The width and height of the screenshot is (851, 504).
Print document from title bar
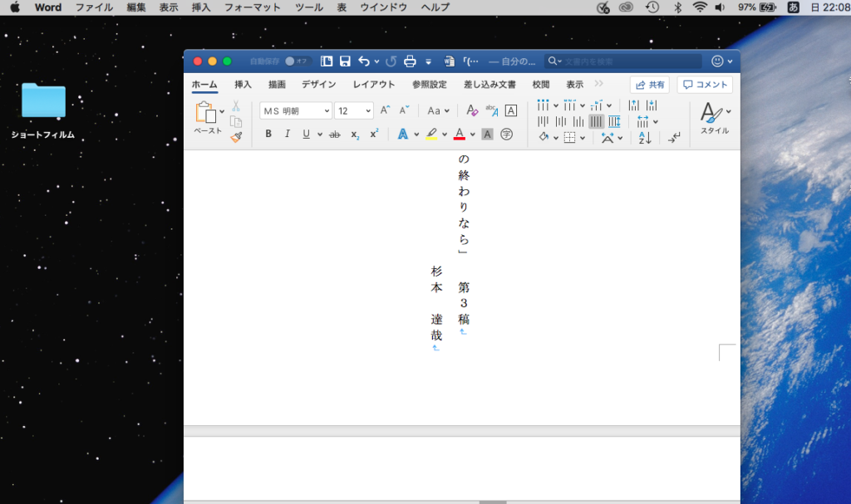pos(410,61)
